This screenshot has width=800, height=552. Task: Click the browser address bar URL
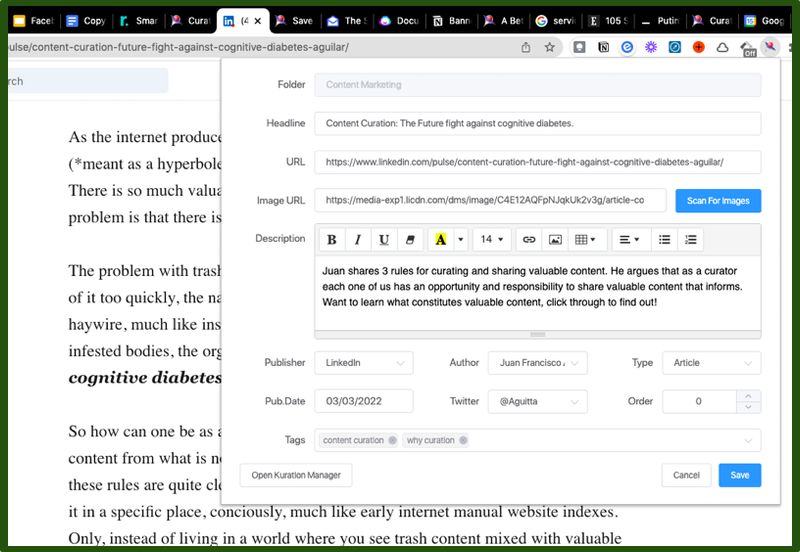[x=179, y=47]
